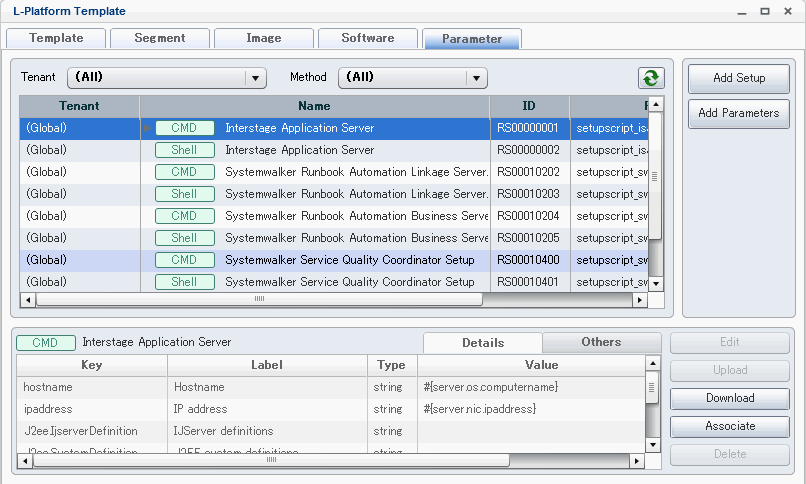Click Shell badge in RS00010205 row
Screen dimensions: 806x484
click(185, 238)
